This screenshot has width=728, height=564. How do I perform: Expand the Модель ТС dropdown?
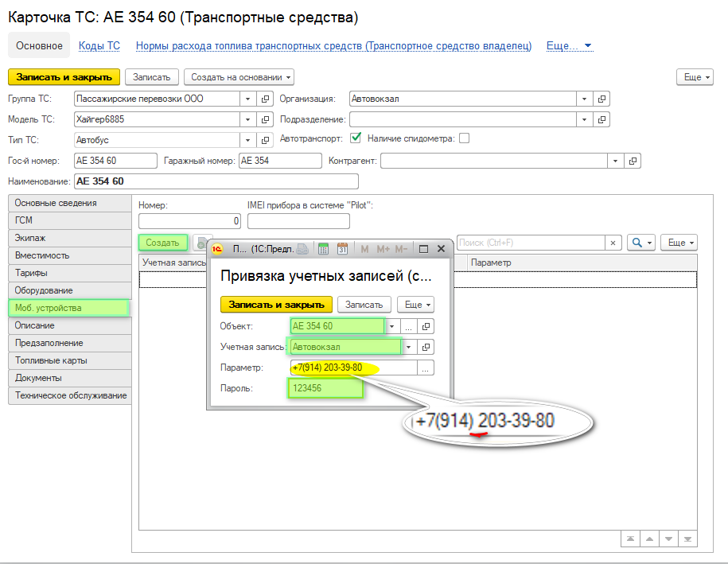click(247, 119)
